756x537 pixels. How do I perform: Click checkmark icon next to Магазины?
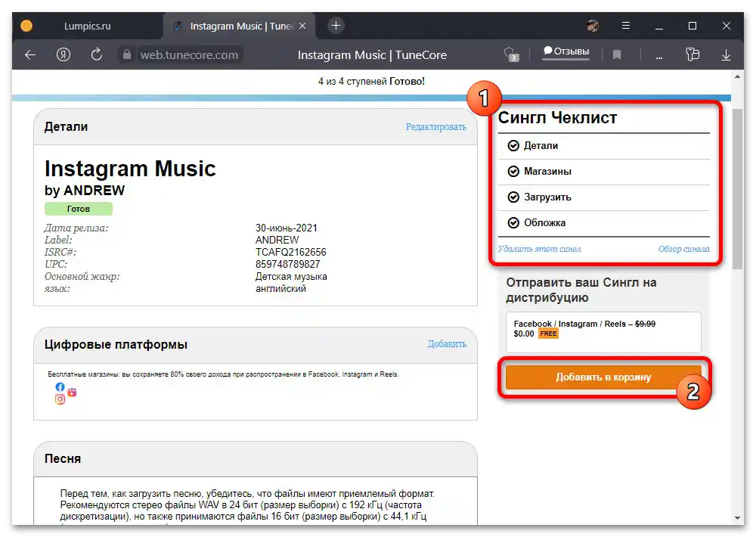coord(513,171)
